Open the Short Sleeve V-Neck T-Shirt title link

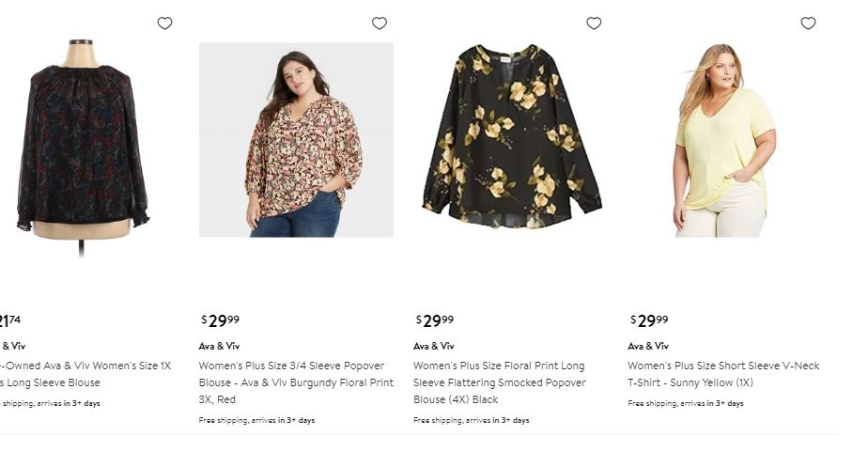coord(723,374)
